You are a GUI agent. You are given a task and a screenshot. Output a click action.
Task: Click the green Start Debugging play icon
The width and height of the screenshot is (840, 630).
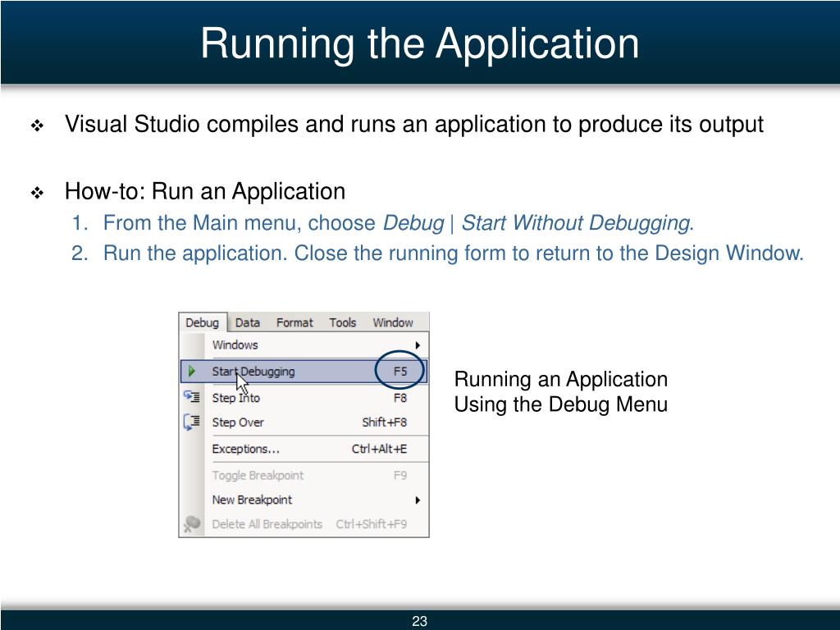[x=192, y=371]
